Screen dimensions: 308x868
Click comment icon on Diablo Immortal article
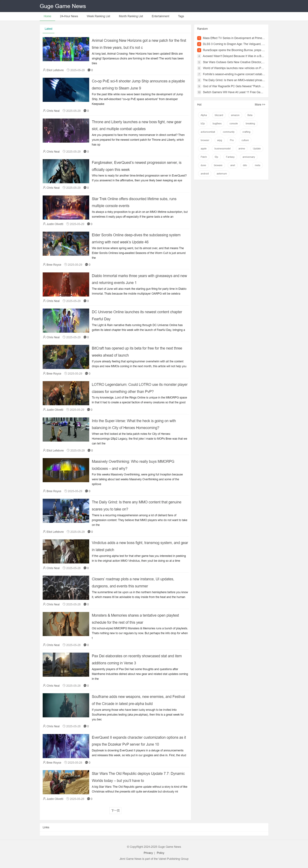[85, 301]
